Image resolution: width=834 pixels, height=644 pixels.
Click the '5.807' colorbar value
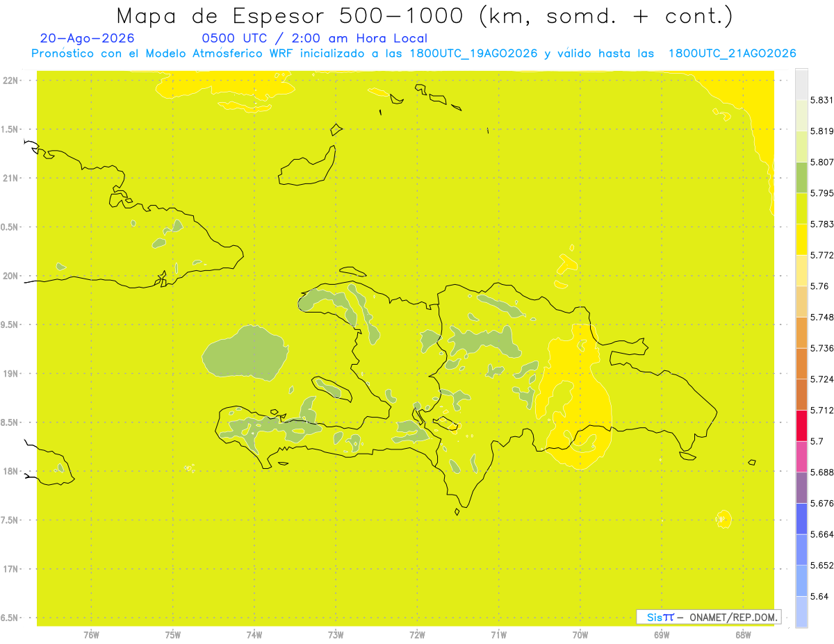pyautogui.click(x=821, y=163)
